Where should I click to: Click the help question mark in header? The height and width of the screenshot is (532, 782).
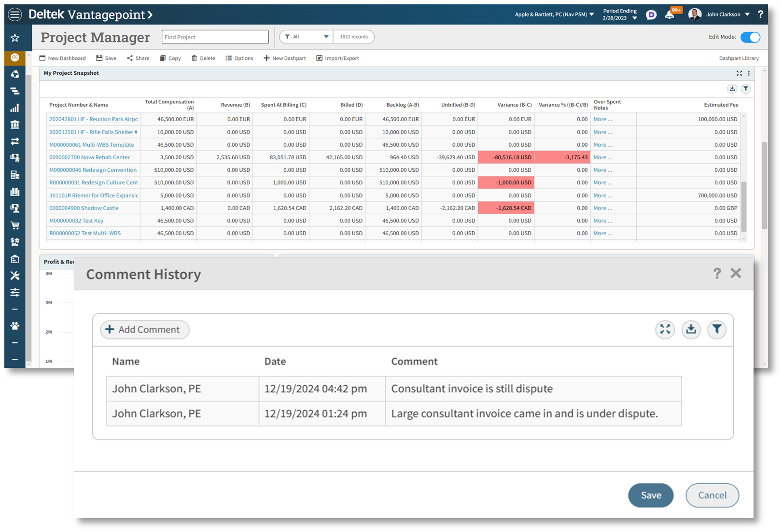point(760,14)
